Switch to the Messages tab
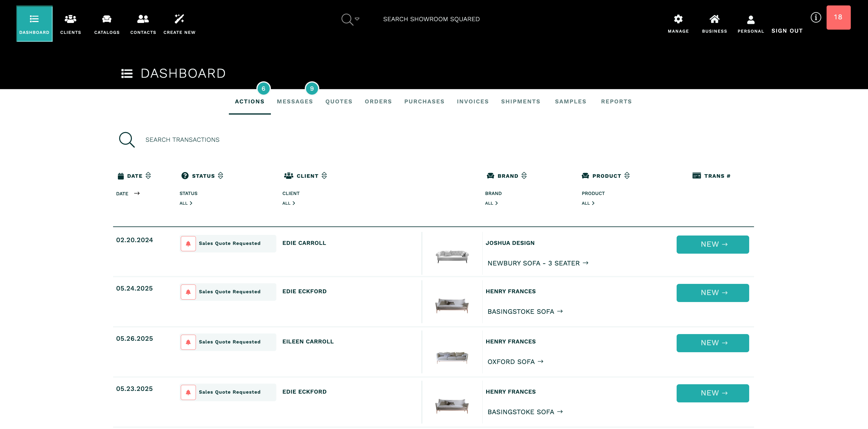The image size is (868, 429). coord(295,102)
